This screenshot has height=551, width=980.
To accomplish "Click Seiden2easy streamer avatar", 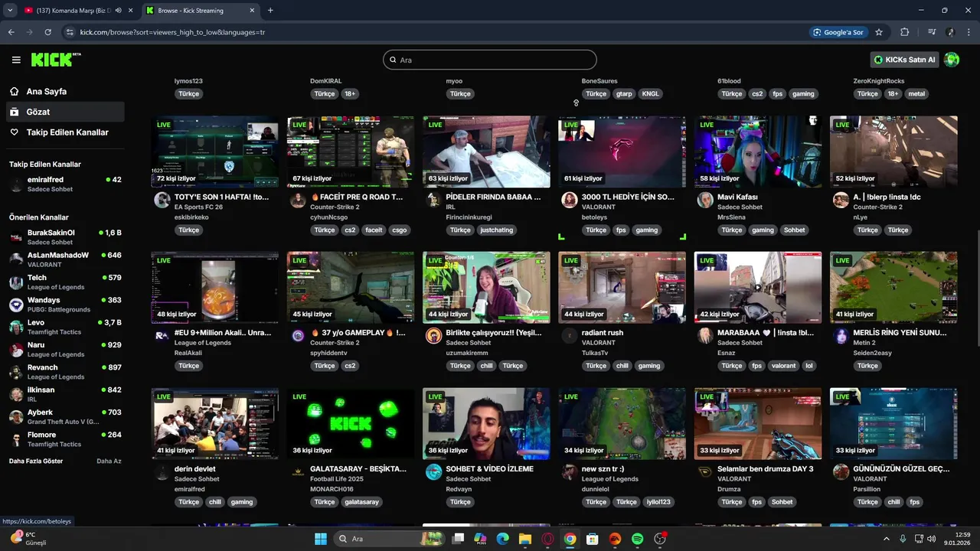I will pyautogui.click(x=841, y=336).
